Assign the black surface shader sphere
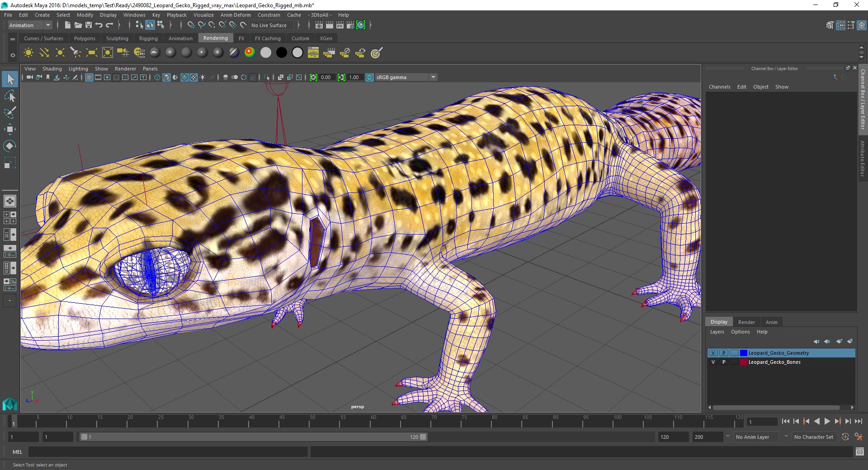Screen dimensions: 868x470 (281, 53)
